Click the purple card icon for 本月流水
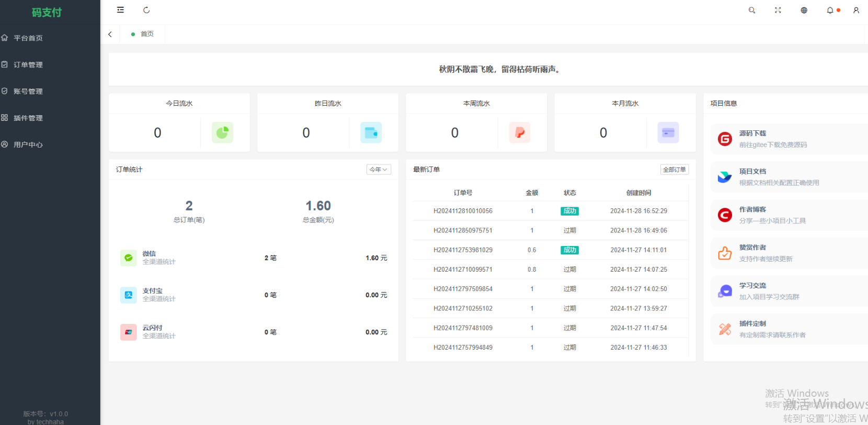 click(x=668, y=132)
